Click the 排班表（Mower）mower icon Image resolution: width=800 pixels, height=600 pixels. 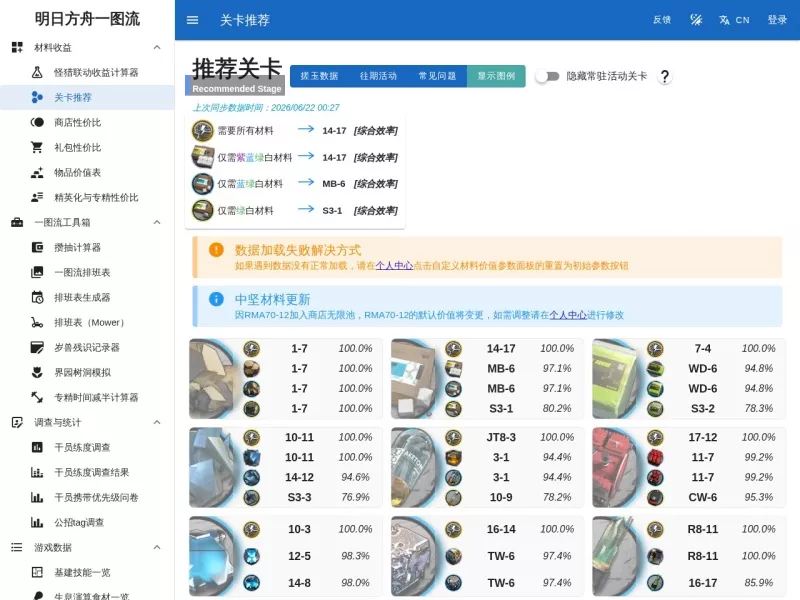click(x=37, y=322)
